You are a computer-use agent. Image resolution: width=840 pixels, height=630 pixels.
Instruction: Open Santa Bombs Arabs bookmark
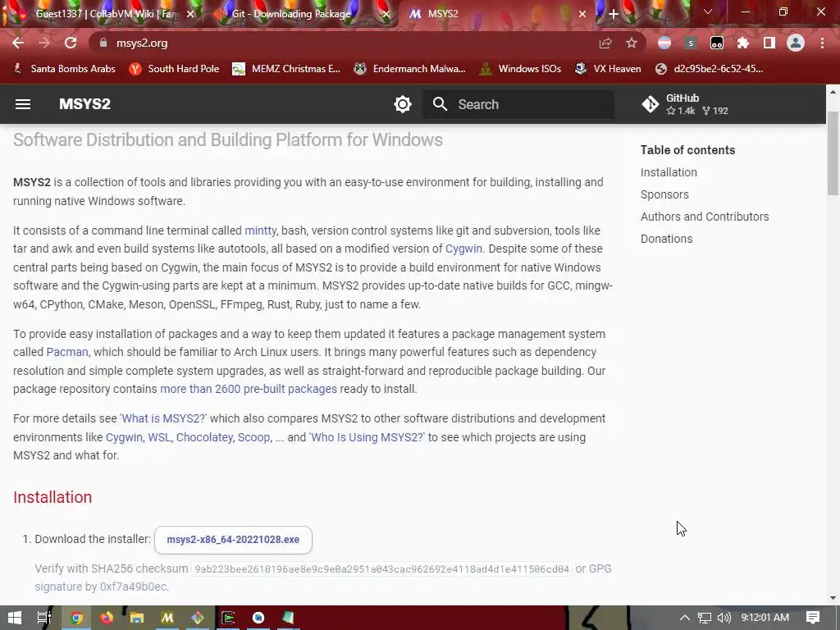click(x=64, y=69)
